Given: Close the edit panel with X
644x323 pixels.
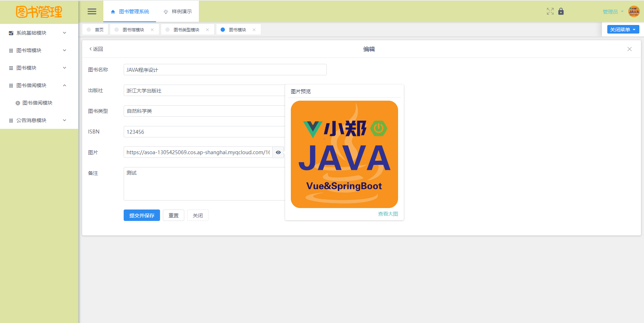Looking at the screenshot, I should [629, 49].
